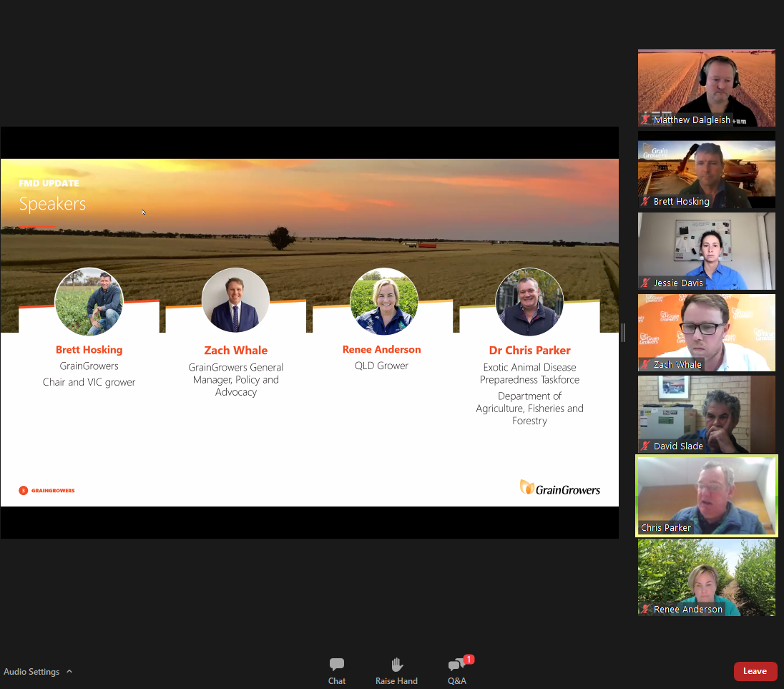This screenshot has width=784, height=689.
Task: Select Jessie Davis's video thumbnail
Action: click(x=706, y=251)
